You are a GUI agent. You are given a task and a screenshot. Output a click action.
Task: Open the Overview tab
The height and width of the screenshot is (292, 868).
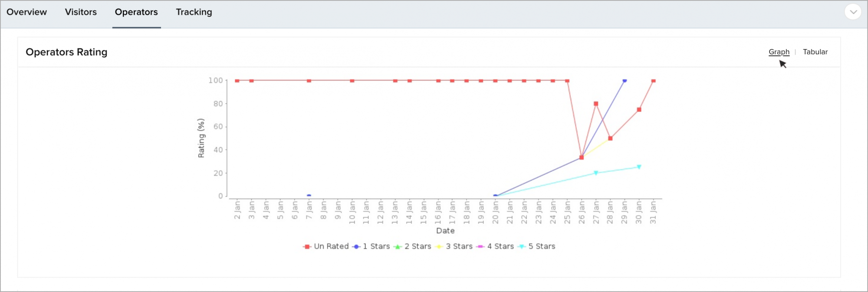click(26, 12)
